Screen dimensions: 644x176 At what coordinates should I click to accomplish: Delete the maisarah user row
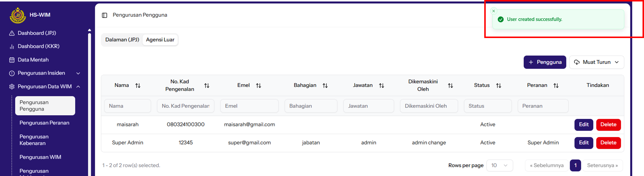(x=608, y=125)
